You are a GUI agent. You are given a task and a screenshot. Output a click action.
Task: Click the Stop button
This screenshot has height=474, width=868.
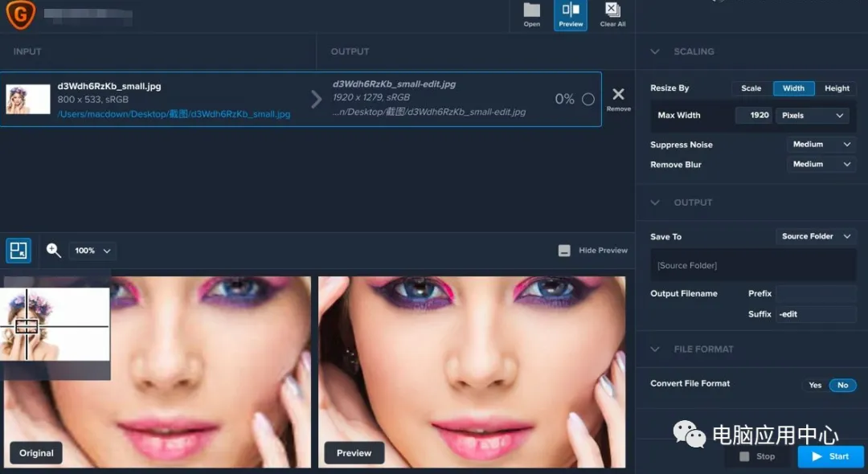click(x=757, y=456)
